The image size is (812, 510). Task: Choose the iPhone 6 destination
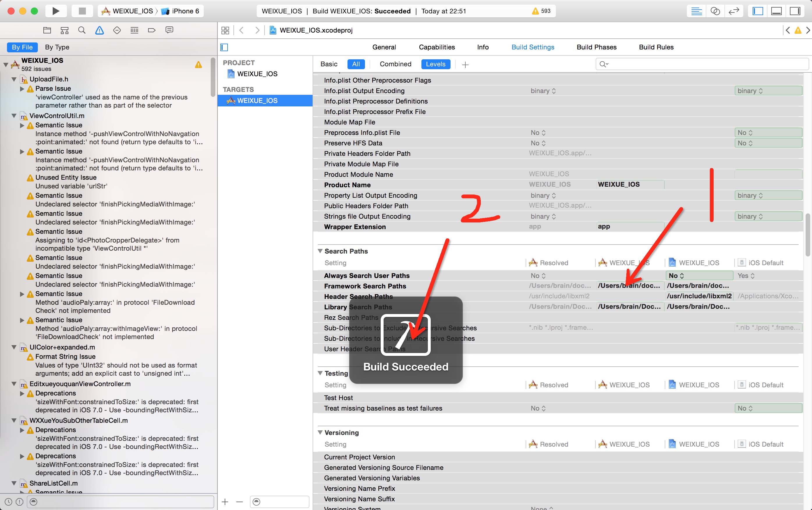point(180,11)
